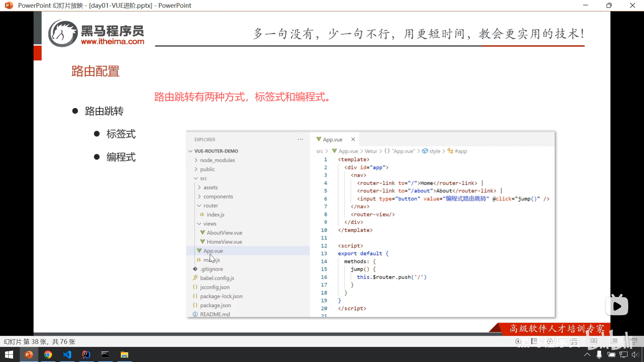Open Windows Start menu

(x=9, y=355)
